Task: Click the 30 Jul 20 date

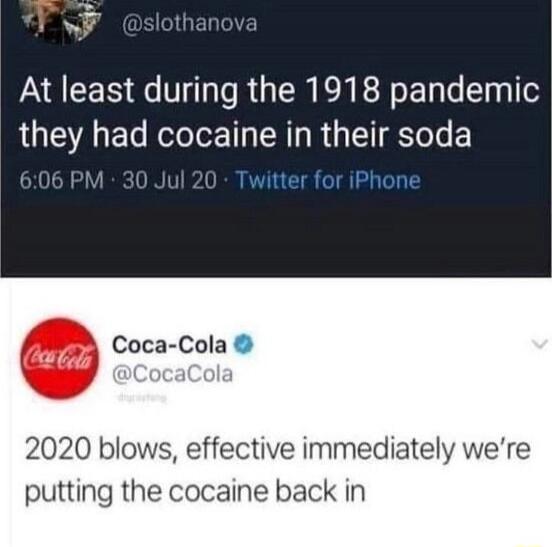Action: [169, 181]
